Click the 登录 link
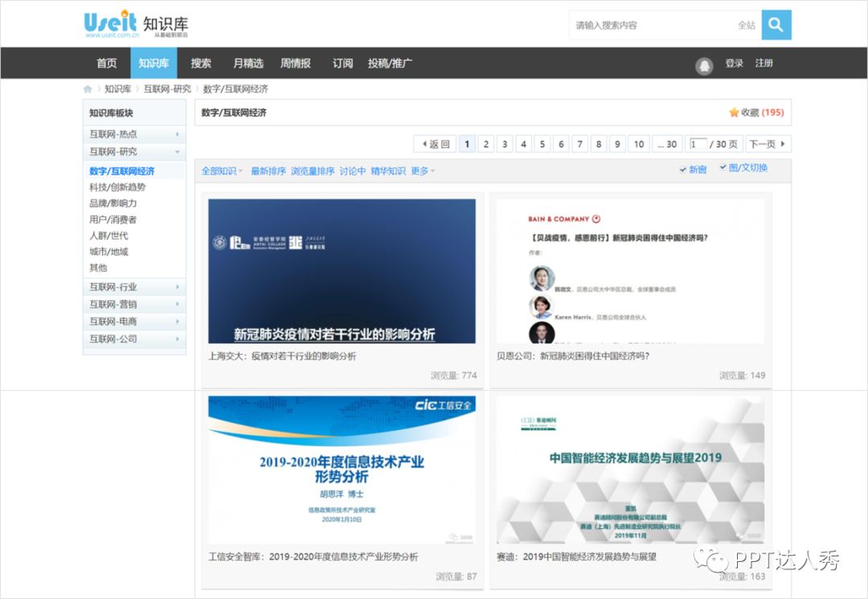Viewport: 868px width, 599px height. 734,63
